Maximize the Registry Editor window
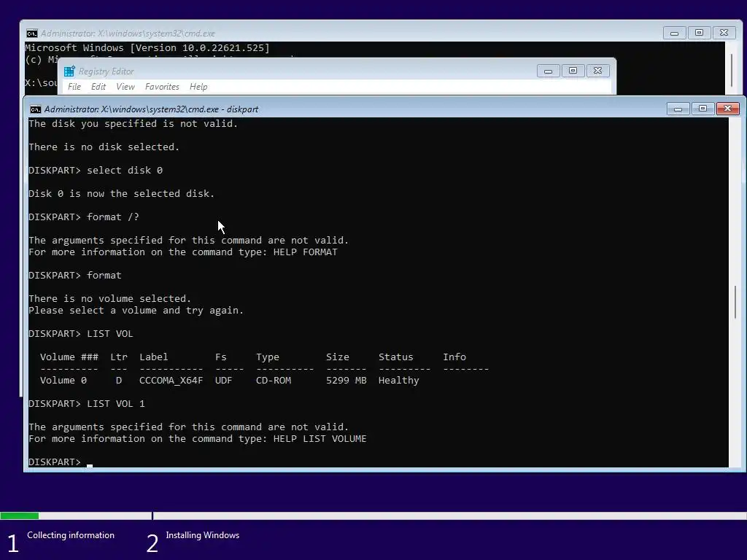Screen dimensions: 747x560 [573, 71]
